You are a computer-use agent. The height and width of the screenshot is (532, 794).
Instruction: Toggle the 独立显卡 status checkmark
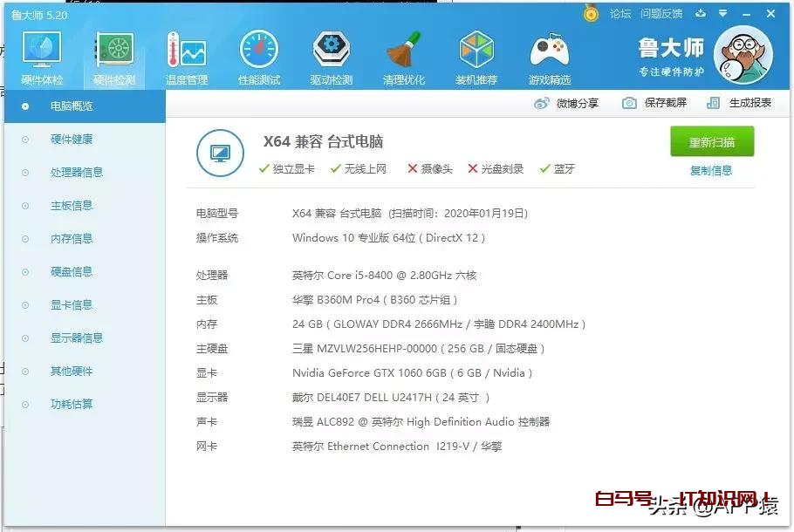pyautogui.click(x=264, y=169)
